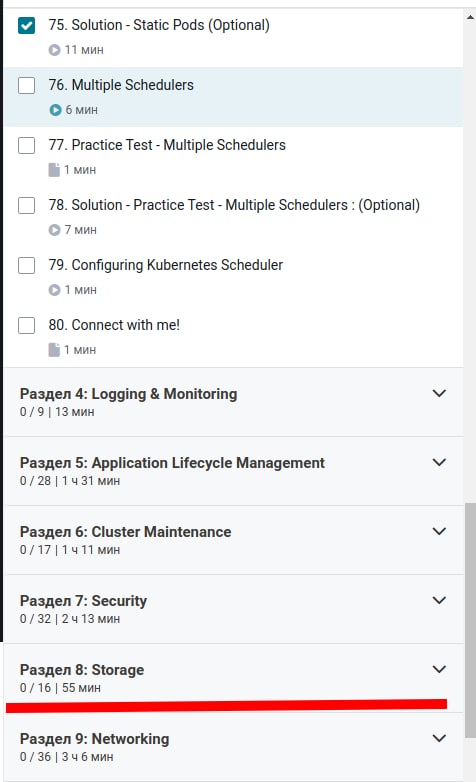Open section 9 Networking heading
Image resolution: width=476 pixels, height=782 pixels.
coord(94,739)
